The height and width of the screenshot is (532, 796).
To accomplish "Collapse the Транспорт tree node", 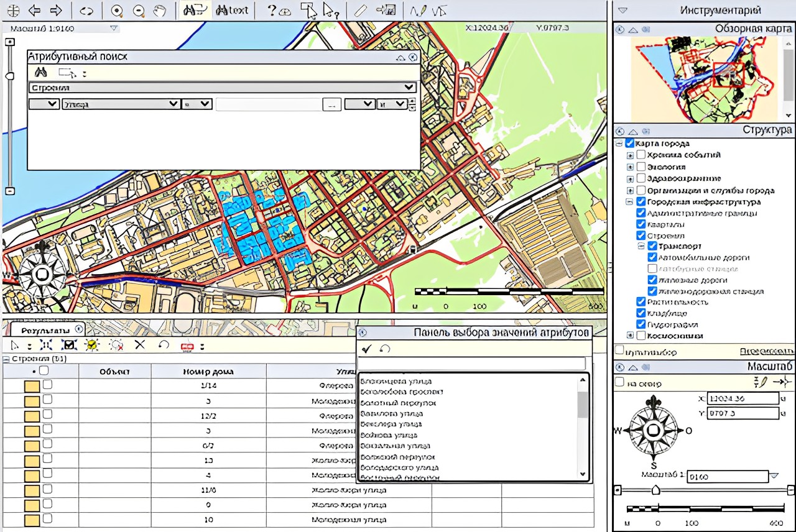I will click(641, 246).
